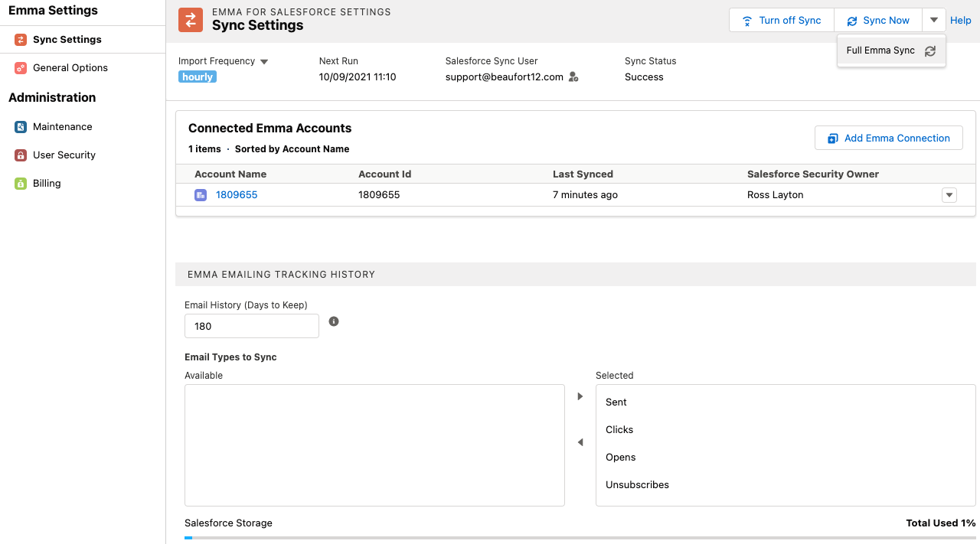This screenshot has height=544, width=980.
Task: Click the Wi-Fi icon in Turn off Sync
Action: coord(747,21)
